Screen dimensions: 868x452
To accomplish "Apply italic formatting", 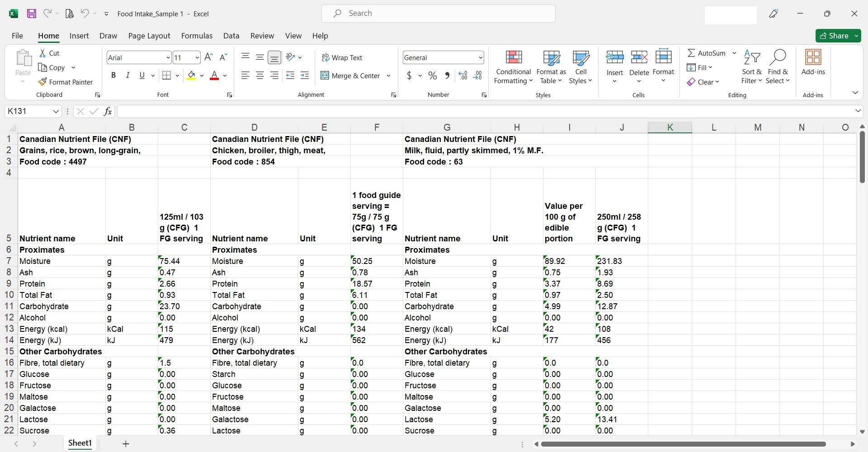I will click(127, 75).
